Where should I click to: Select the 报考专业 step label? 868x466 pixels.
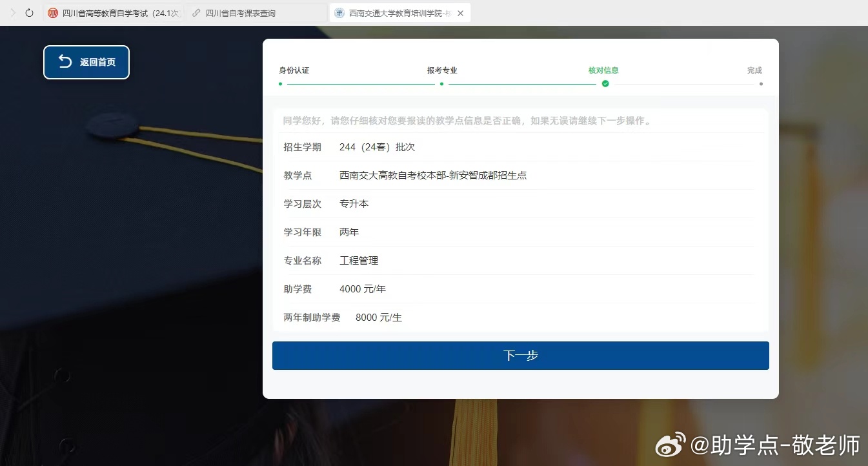(442, 70)
